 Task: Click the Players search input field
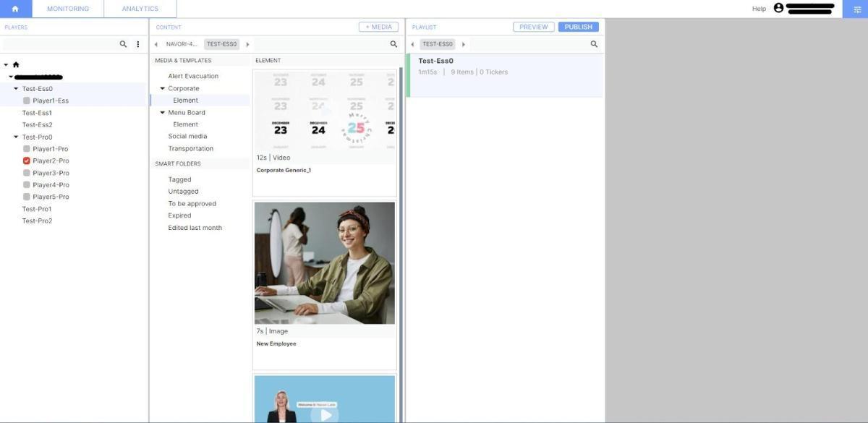(x=61, y=44)
